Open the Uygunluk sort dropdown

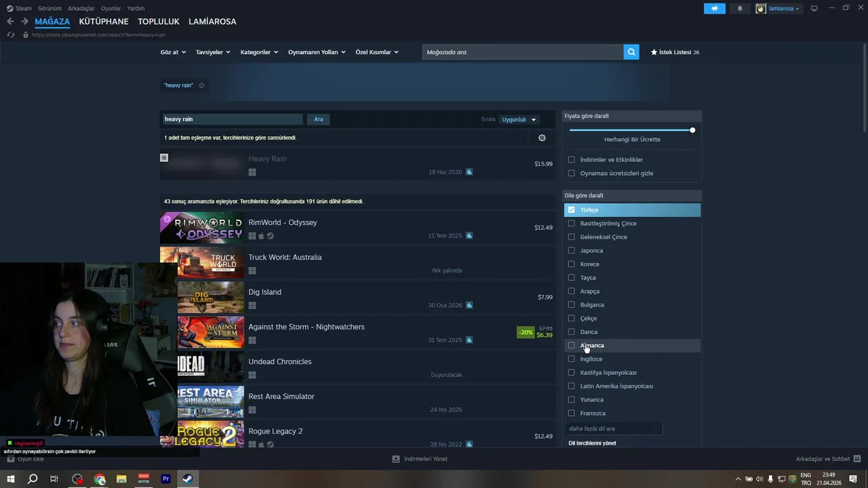519,119
